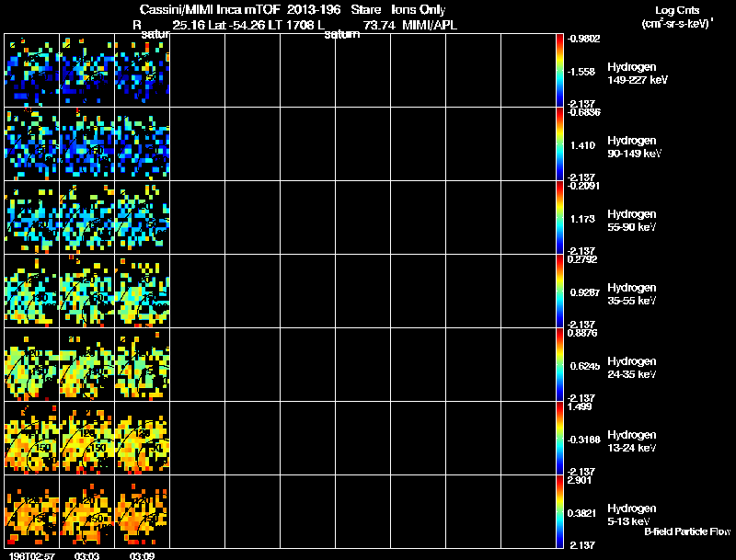Click the first Hydrogen 35-55 keV image panel
Viewport: 736px width, 560px height.
point(32,291)
